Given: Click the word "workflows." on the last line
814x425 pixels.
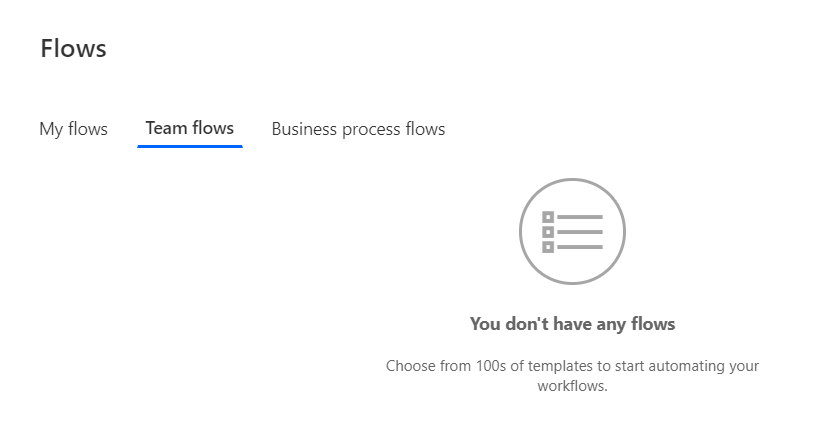Looking at the screenshot, I should [572, 386].
